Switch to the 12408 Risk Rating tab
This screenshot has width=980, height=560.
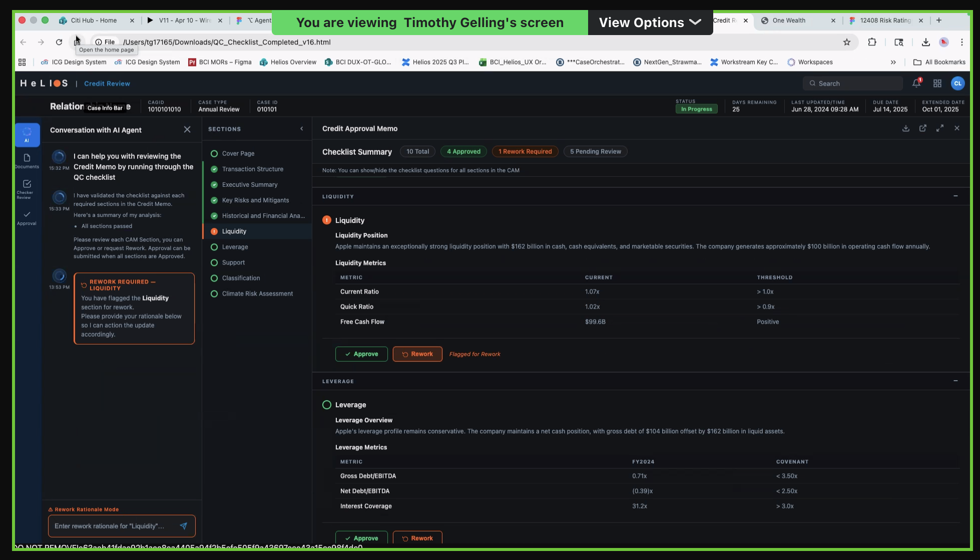click(885, 21)
